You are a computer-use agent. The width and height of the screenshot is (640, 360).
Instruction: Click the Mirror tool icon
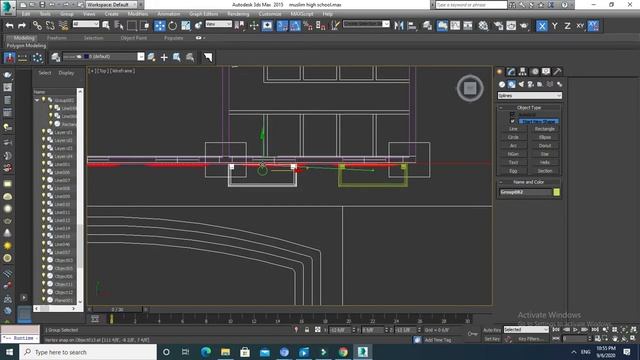click(x=399, y=26)
